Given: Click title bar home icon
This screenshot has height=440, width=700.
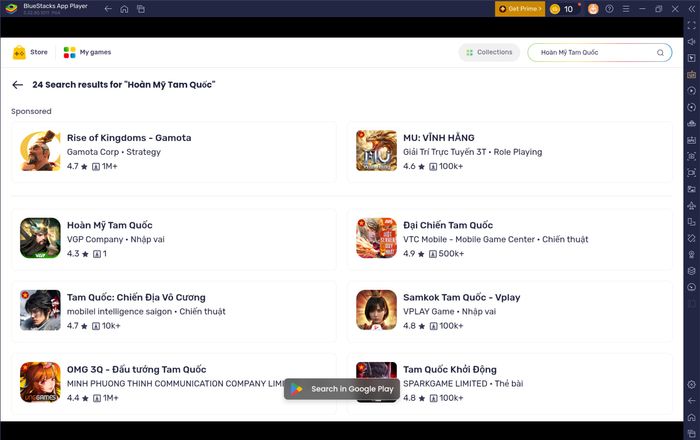Looking at the screenshot, I should [x=124, y=9].
